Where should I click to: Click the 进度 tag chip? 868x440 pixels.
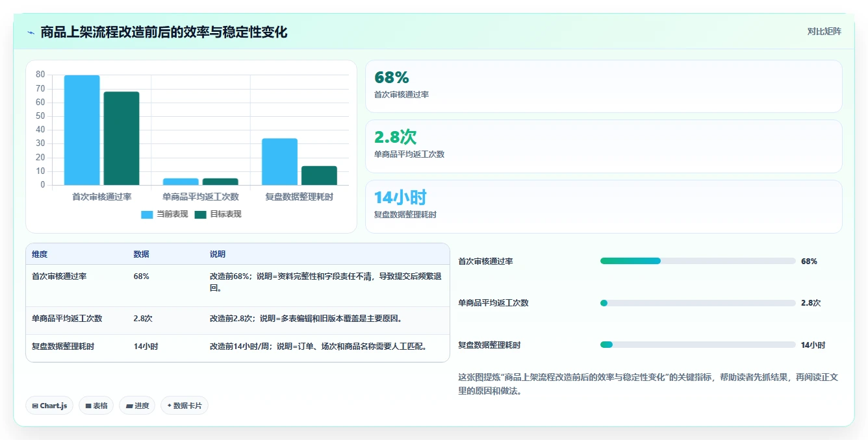point(137,406)
